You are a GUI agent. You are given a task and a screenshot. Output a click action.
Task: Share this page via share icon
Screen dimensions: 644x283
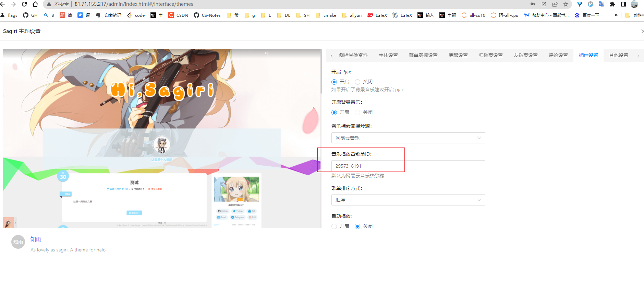tap(555, 4)
